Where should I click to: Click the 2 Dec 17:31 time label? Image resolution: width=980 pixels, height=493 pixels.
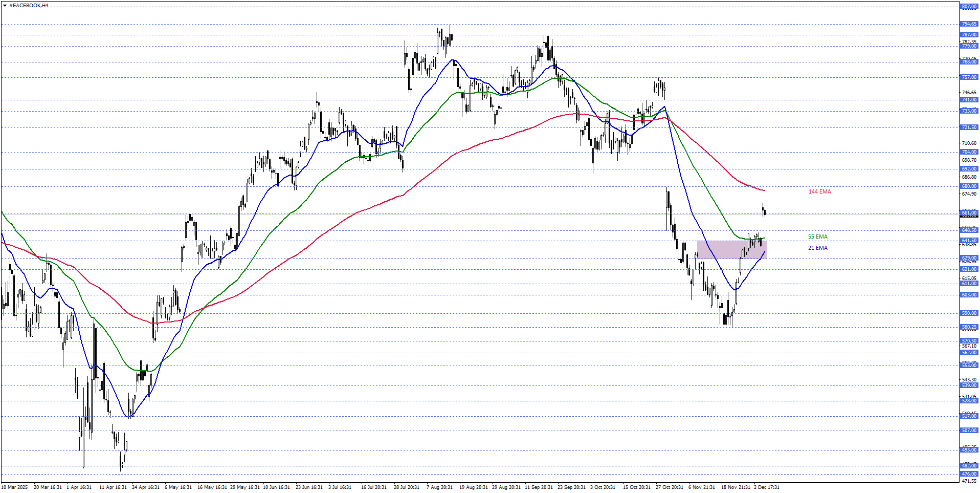766,487
